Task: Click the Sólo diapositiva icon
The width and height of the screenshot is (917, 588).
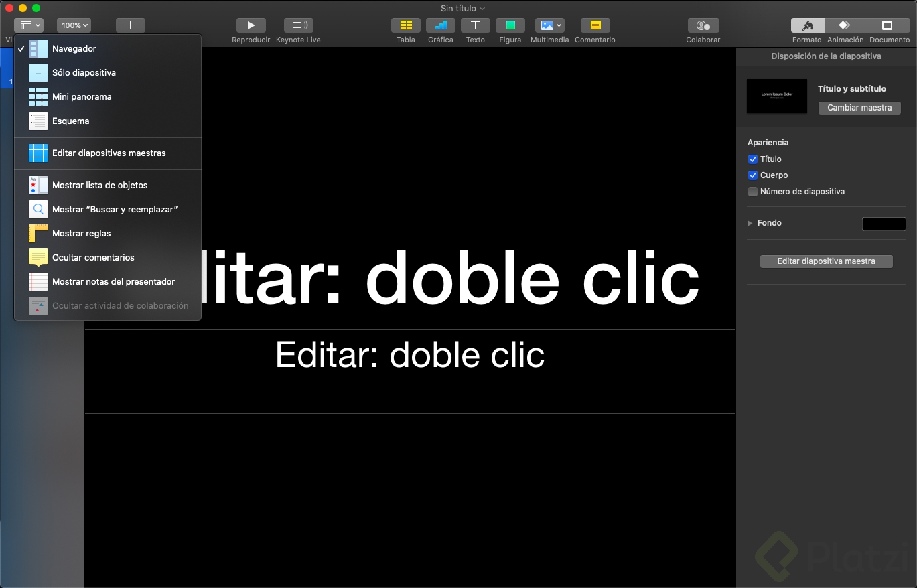Action: click(38, 73)
